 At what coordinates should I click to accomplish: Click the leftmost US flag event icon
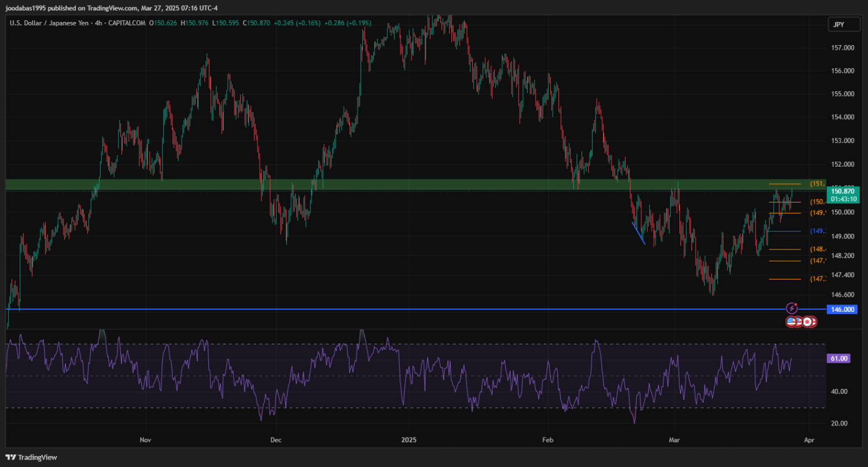click(x=791, y=321)
